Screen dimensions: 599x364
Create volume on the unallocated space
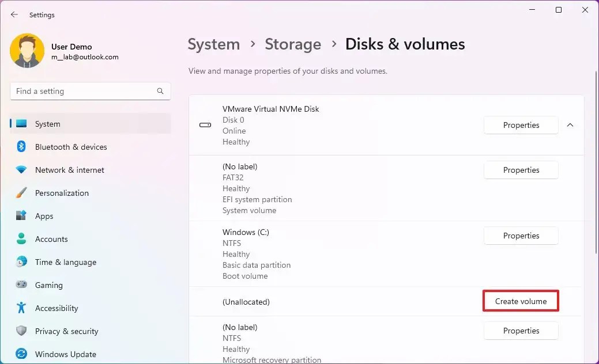pos(520,301)
